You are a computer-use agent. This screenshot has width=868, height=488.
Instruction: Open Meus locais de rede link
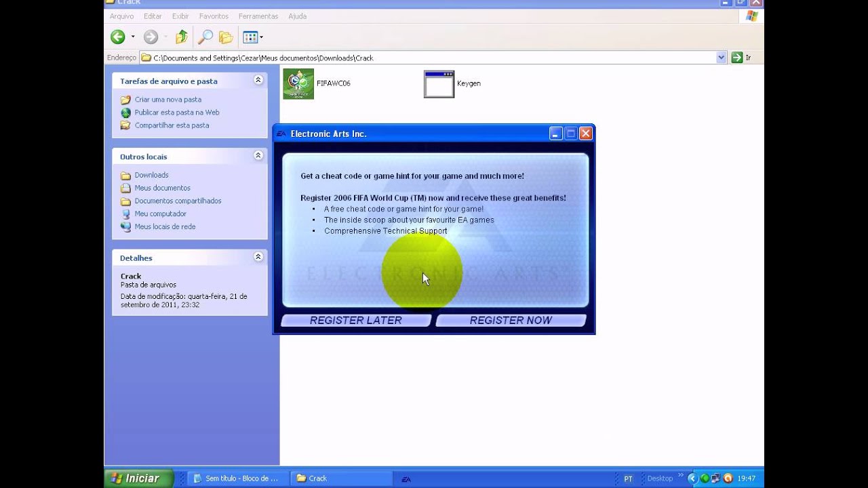tap(165, 226)
